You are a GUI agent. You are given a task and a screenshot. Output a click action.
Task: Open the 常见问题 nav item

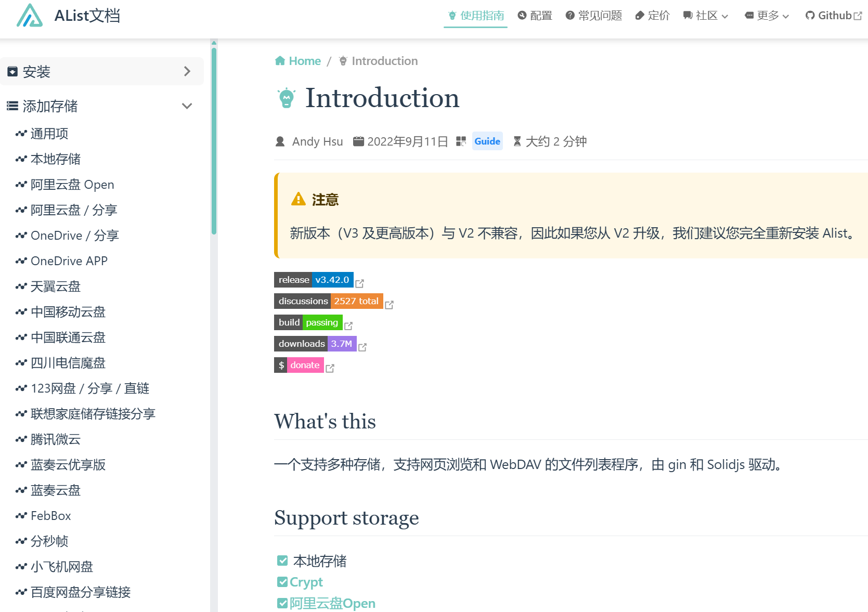pos(594,16)
